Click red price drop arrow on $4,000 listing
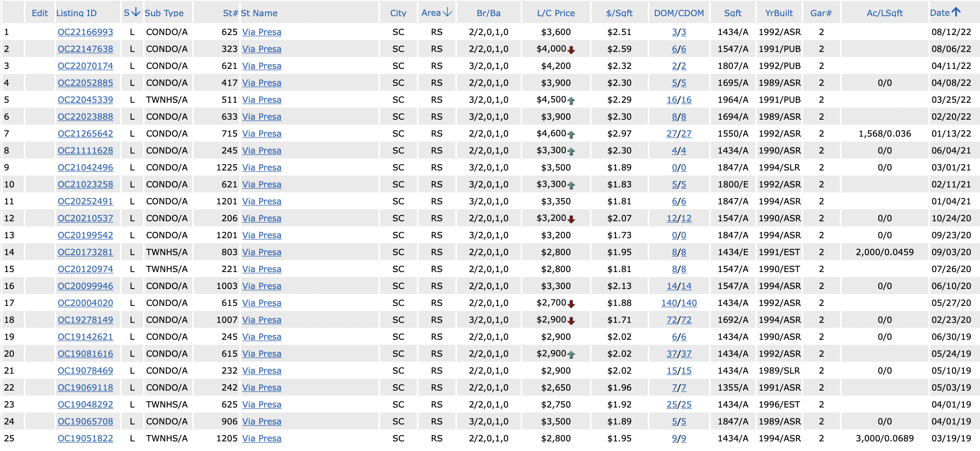The image size is (980, 451). click(x=572, y=50)
